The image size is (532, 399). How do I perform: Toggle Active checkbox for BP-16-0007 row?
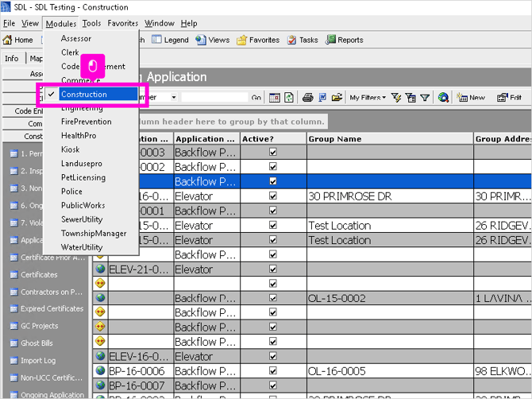click(x=273, y=385)
